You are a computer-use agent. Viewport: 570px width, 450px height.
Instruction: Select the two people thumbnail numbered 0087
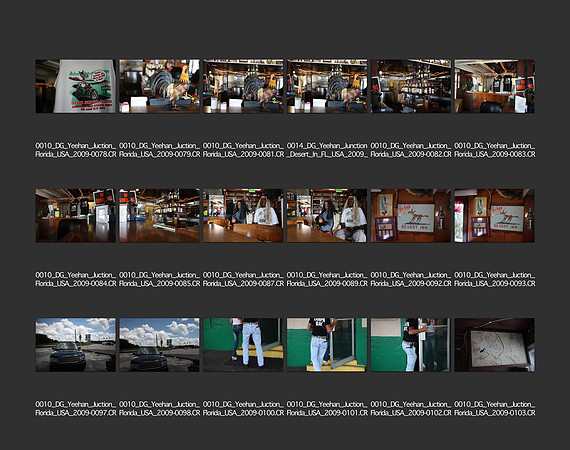click(x=243, y=216)
